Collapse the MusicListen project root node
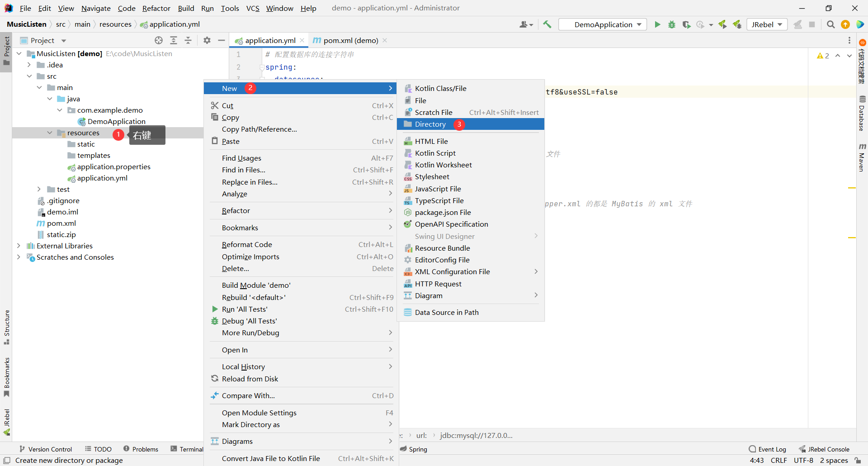 tap(19, 53)
